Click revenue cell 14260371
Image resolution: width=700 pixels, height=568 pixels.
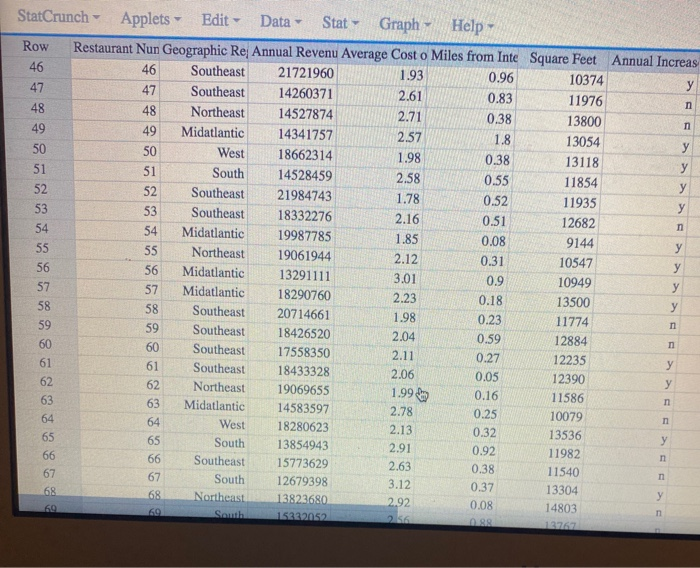tap(305, 93)
